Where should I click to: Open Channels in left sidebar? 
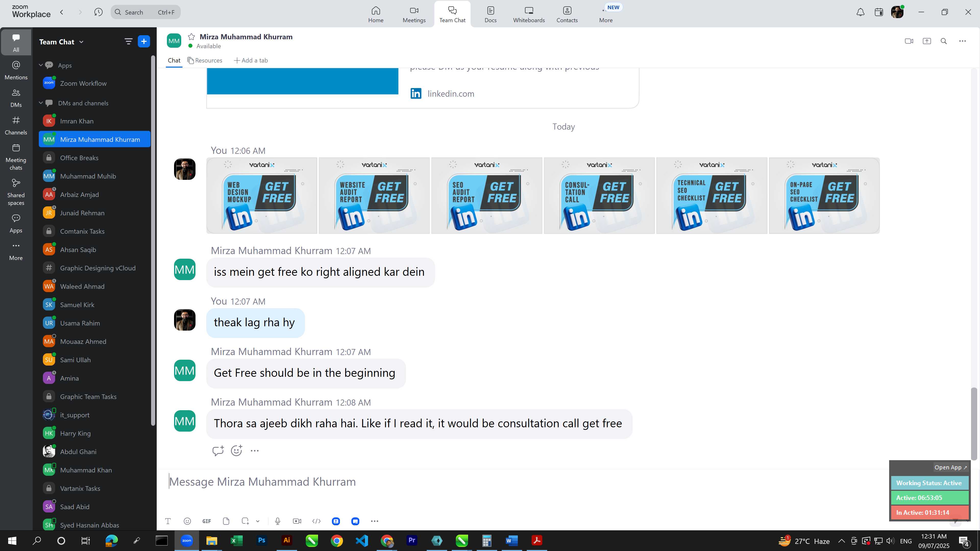point(16,126)
